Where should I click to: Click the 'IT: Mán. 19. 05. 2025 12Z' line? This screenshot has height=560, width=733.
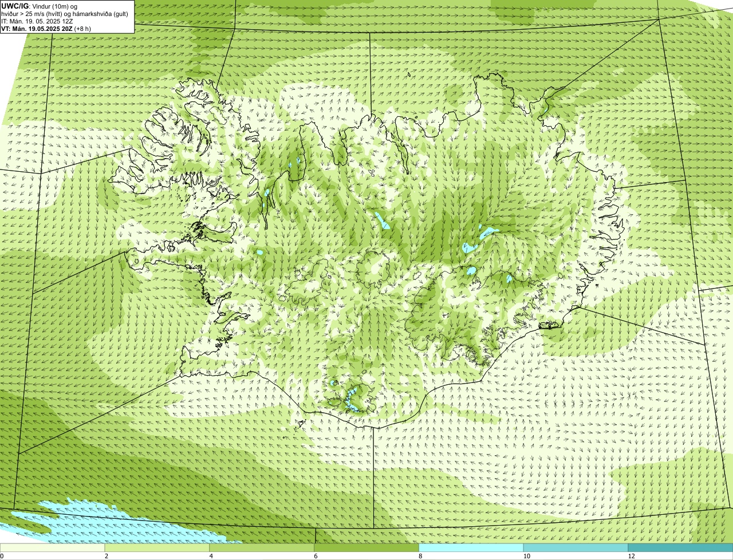tap(37, 21)
